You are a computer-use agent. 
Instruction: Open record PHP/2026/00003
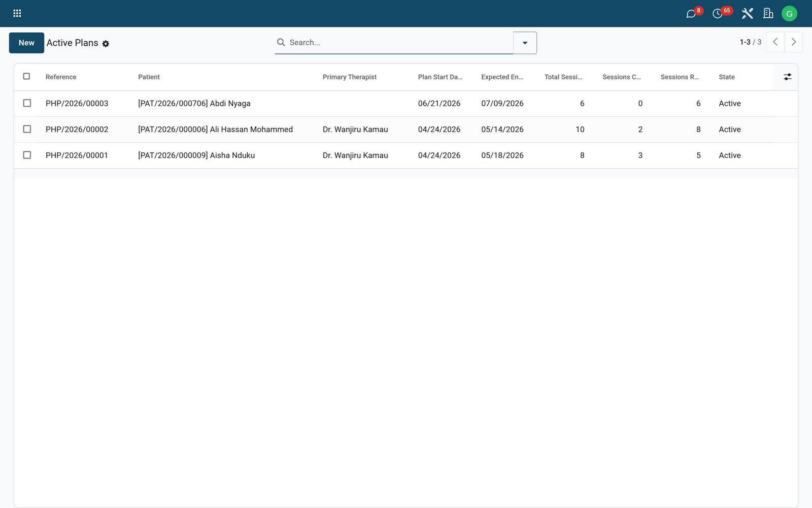point(77,104)
